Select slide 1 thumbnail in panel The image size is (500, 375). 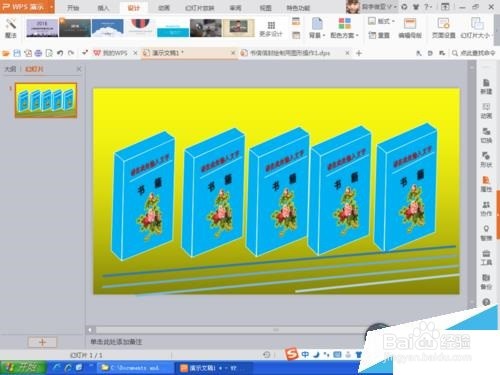46,100
